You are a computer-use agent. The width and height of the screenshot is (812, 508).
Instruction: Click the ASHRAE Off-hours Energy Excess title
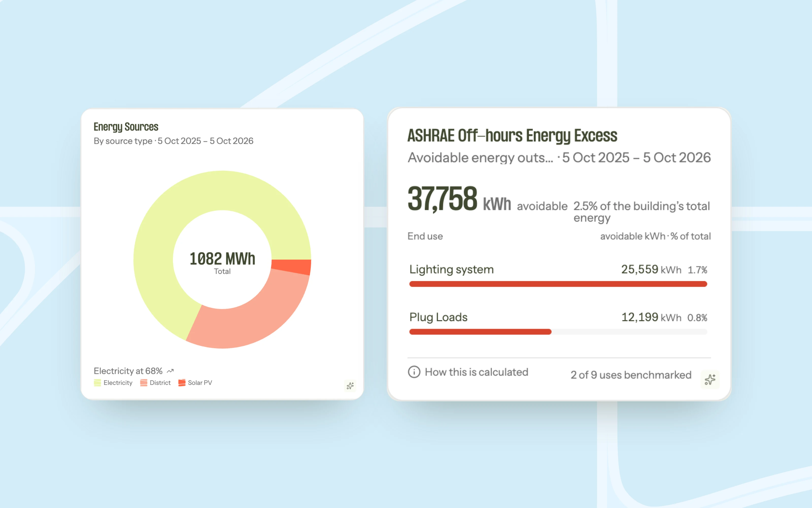(x=512, y=136)
